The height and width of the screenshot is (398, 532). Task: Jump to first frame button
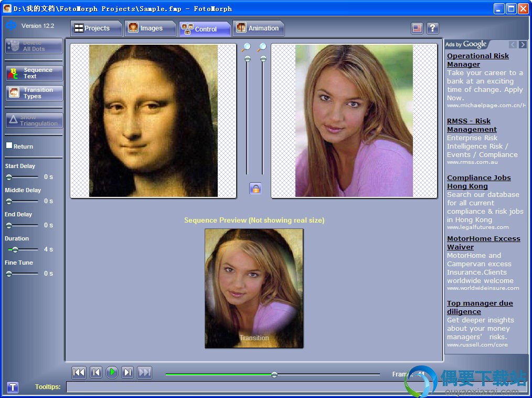point(79,372)
